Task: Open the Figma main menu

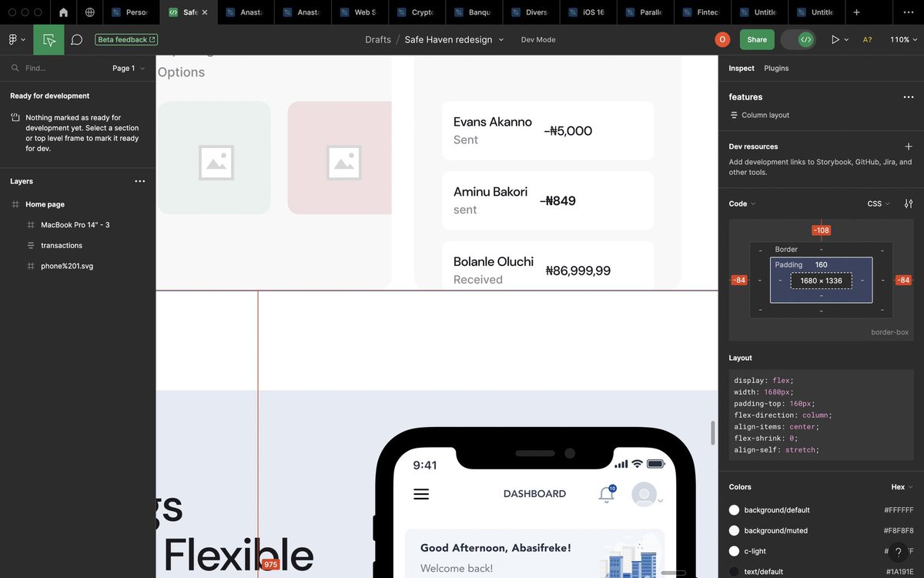Action: [x=14, y=39]
